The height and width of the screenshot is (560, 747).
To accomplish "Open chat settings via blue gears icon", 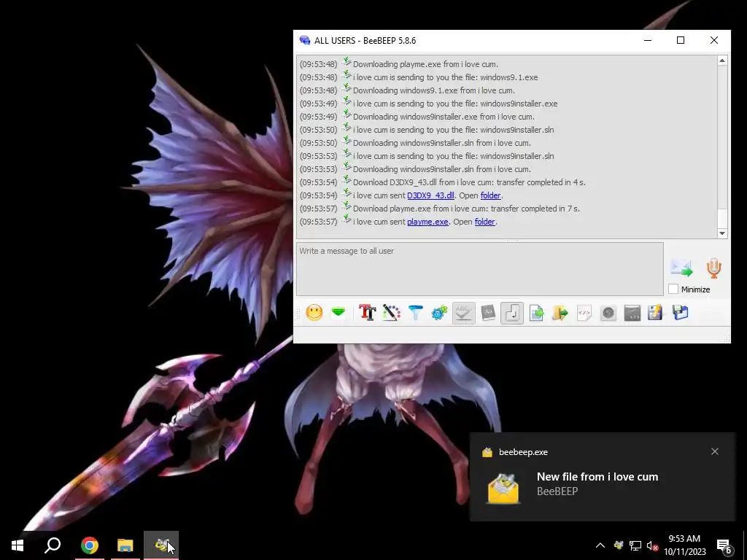I will [439, 313].
